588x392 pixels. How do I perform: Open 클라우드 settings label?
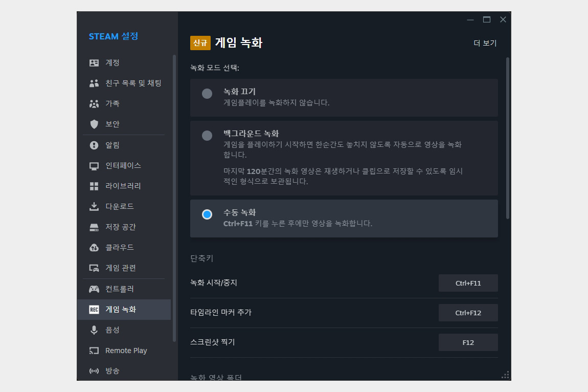pyautogui.click(x=120, y=248)
